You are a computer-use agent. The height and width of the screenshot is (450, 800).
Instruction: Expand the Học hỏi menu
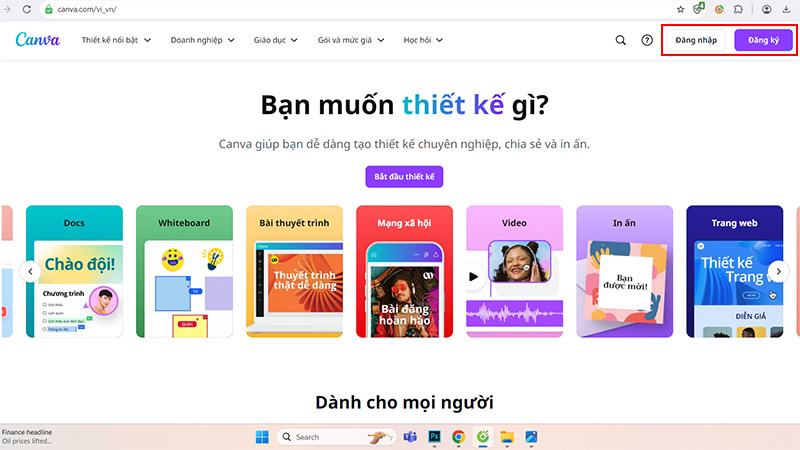[423, 40]
